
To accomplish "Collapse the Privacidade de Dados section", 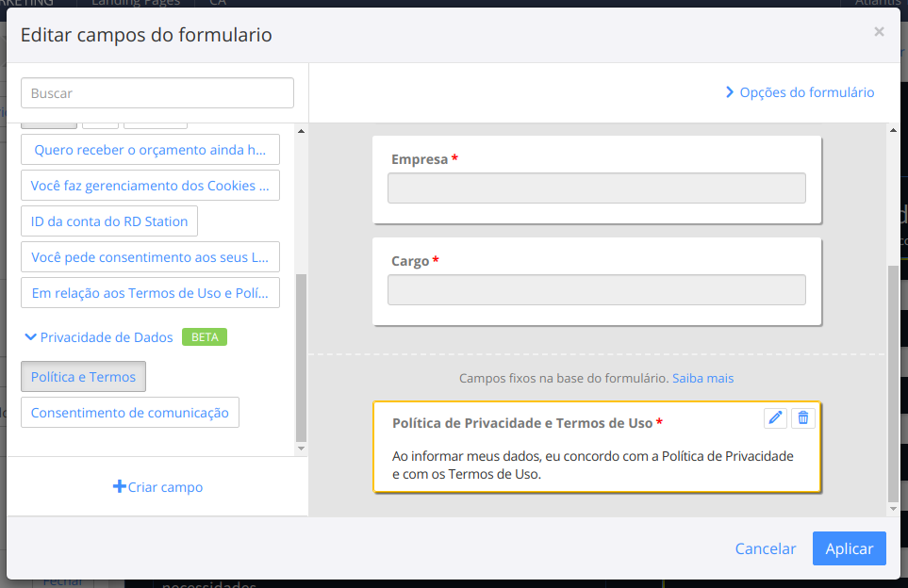I will [31, 336].
